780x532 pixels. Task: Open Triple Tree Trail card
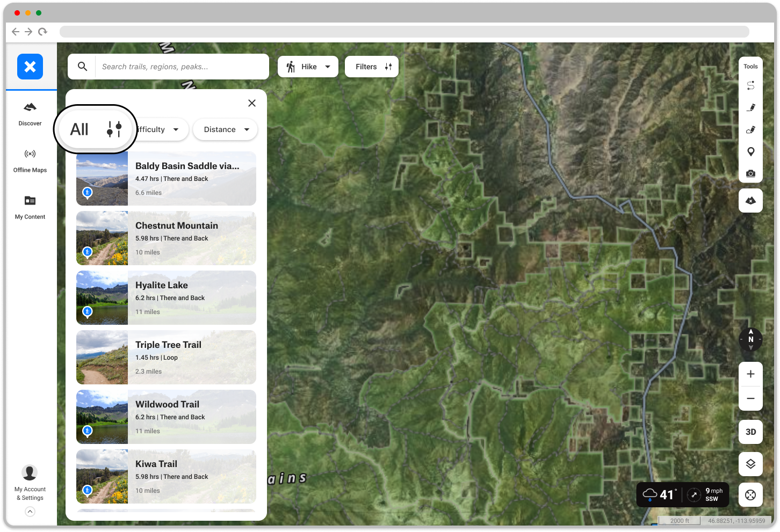pyautogui.click(x=166, y=358)
